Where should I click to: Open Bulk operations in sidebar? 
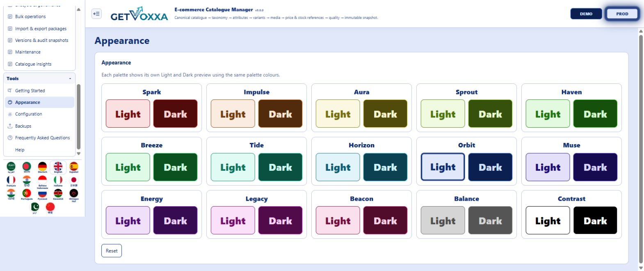[x=39, y=16]
